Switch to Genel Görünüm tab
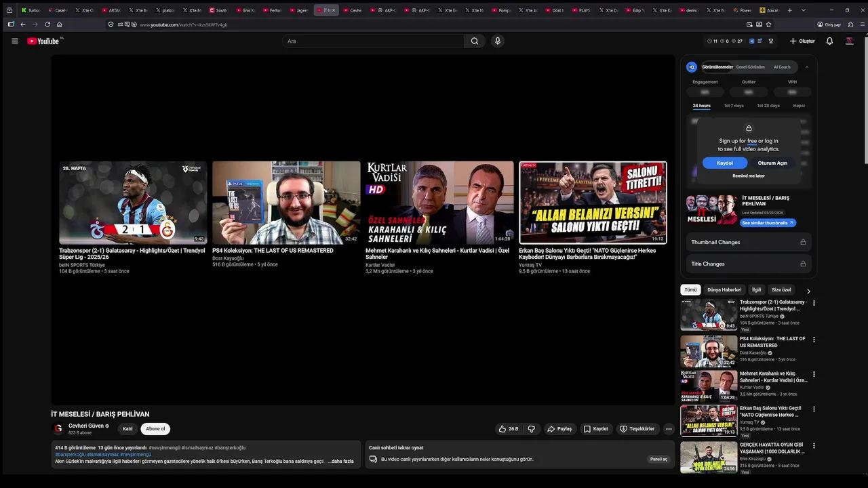868x488 pixels. 751,67
